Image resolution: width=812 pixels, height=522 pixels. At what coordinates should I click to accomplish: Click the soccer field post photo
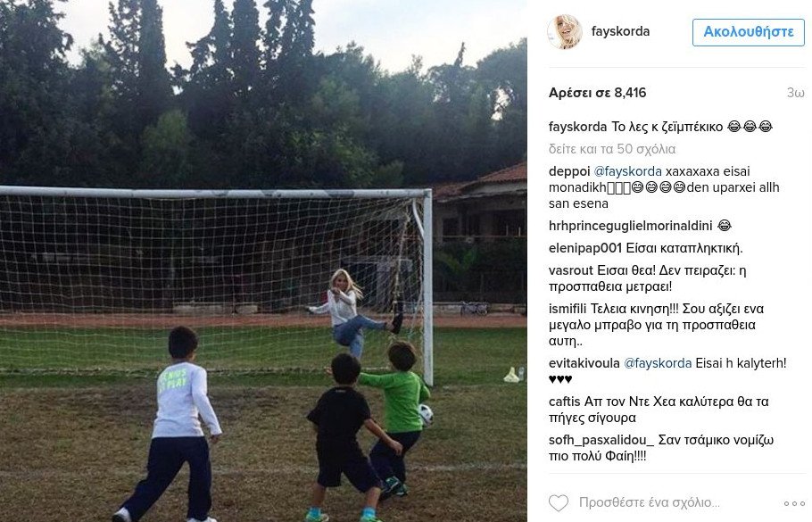(263, 261)
